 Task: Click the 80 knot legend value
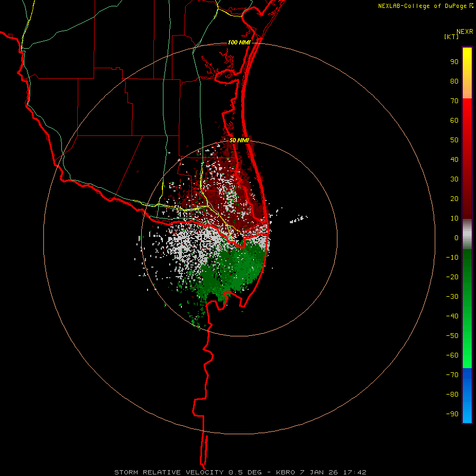point(454,81)
